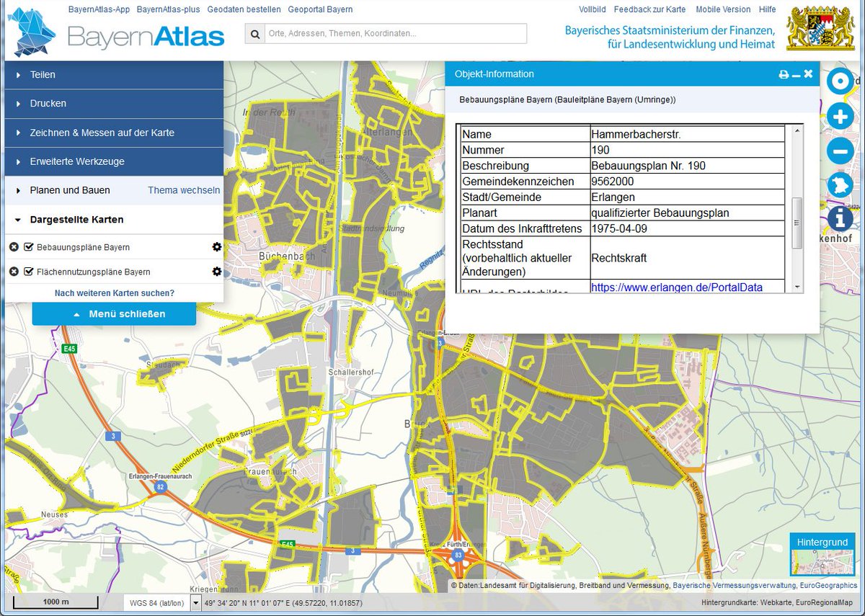This screenshot has height=616, width=865.
Task: Zoom in with the plus button
Action: pos(840,116)
